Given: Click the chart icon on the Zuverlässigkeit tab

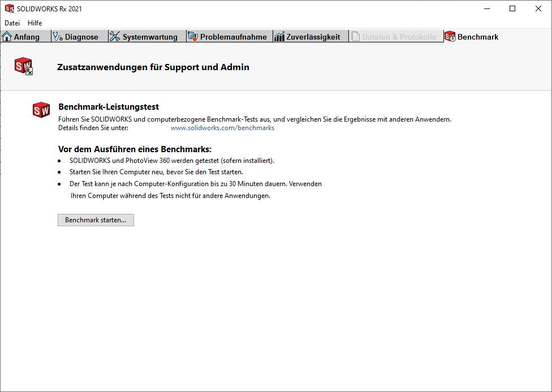Looking at the screenshot, I should click(x=279, y=37).
